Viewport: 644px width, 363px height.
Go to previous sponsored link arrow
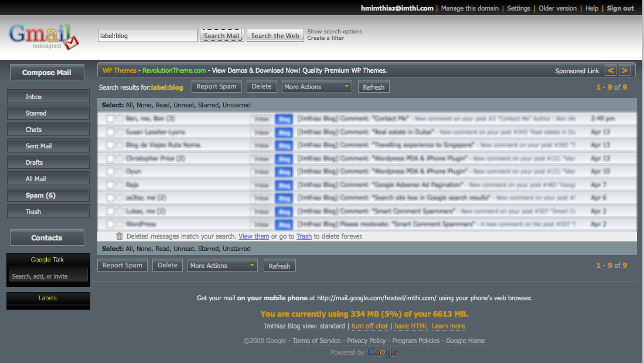(611, 70)
